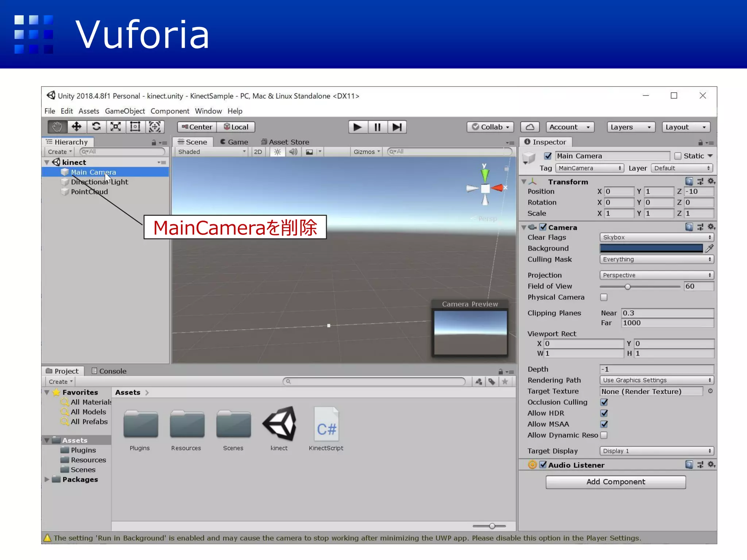
Task: Select the Scale tool
Action: click(116, 127)
